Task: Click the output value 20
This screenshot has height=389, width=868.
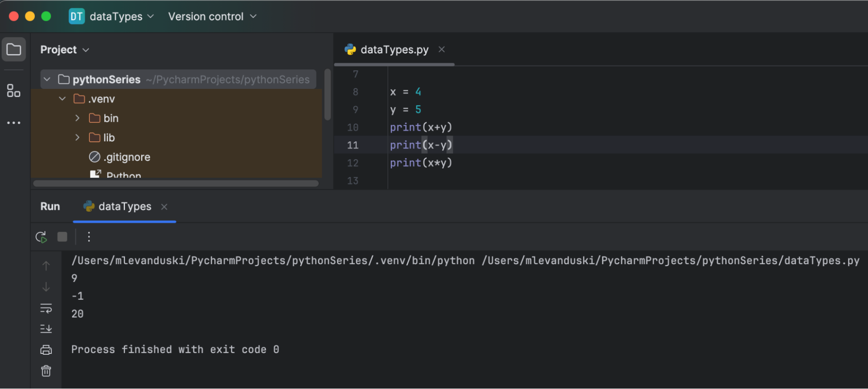Action: click(x=77, y=314)
